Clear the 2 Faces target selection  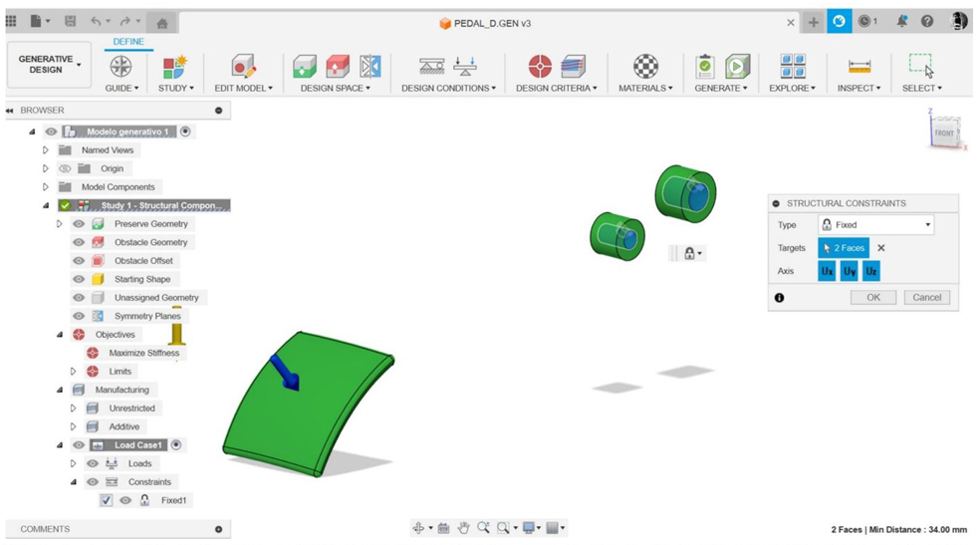880,248
